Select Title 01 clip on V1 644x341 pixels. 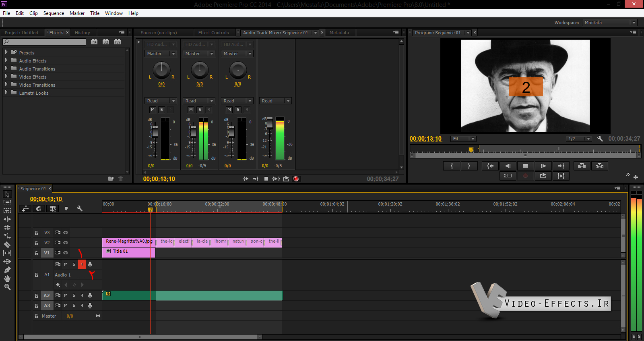tap(128, 253)
